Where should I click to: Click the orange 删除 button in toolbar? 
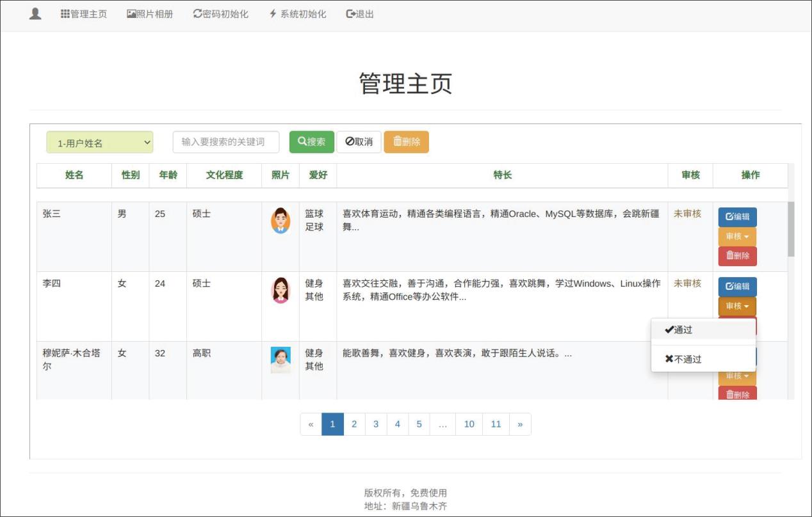coord(406,142)
